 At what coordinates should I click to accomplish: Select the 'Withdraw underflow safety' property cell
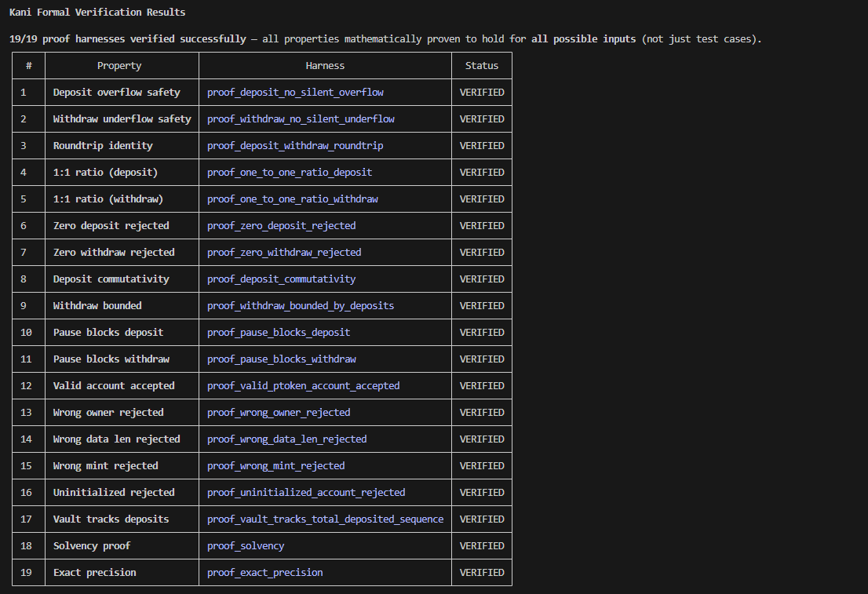pyautogui.click(x=122, y=119)
